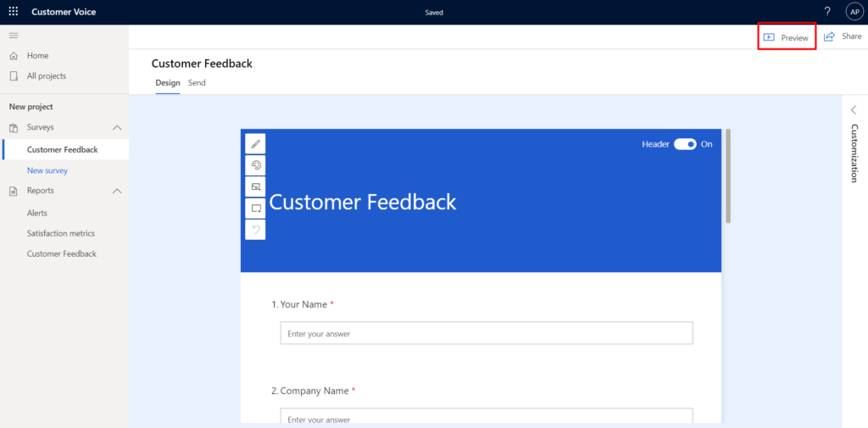Click the add logo rectangle icon

click(255, 208)
